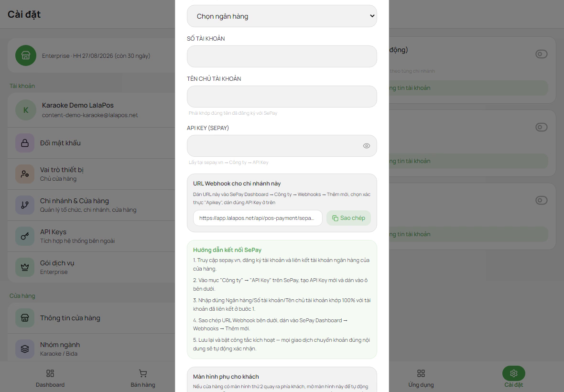Open Thông tin cửa hàng

point(91,318)
